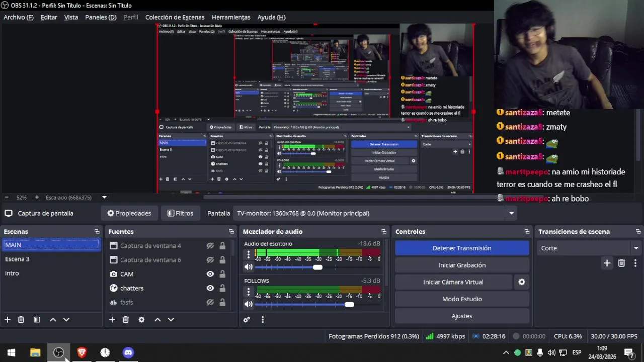Image resolution: width=644 pixels, height=362 pixels.
Task: Open transition properties three-dot menu
Action: click(x=635, y=263)
